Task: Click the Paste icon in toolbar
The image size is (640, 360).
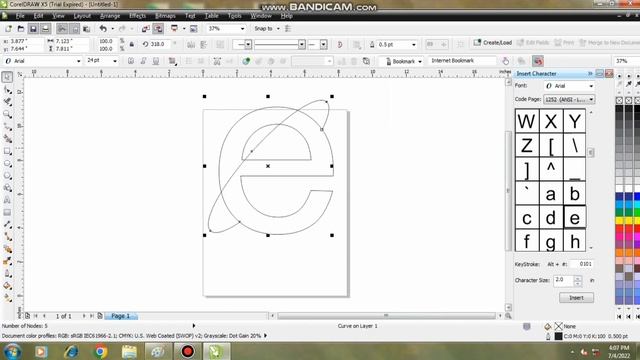Action: 87,29
